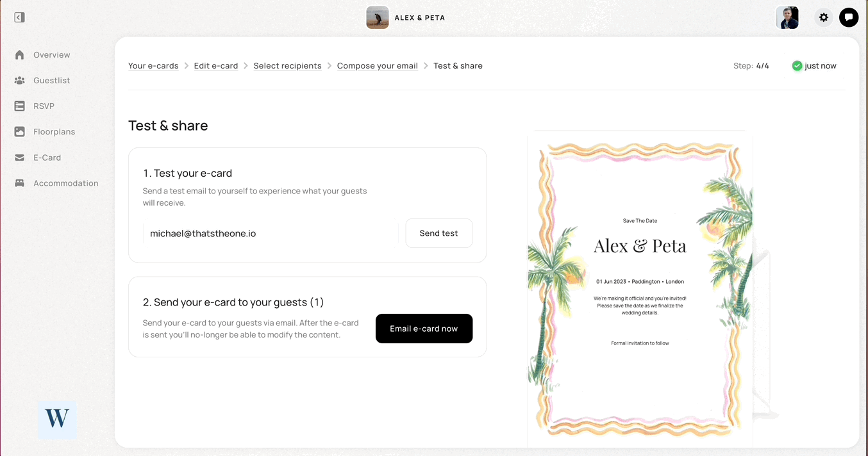Screen dimensions: 868x456
Task: Open settings gear icon
Action: [x=824, y=17]
